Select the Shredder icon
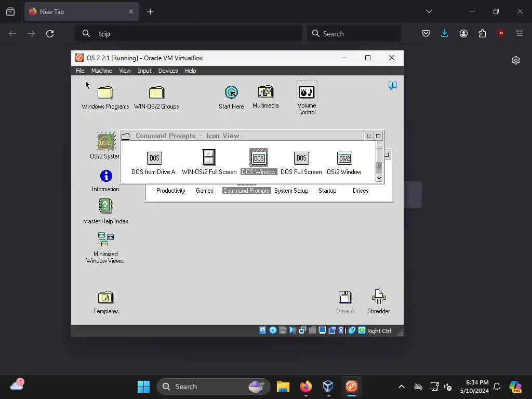The width and height of the screenshot is (532, 399). (x=379, y=297)
